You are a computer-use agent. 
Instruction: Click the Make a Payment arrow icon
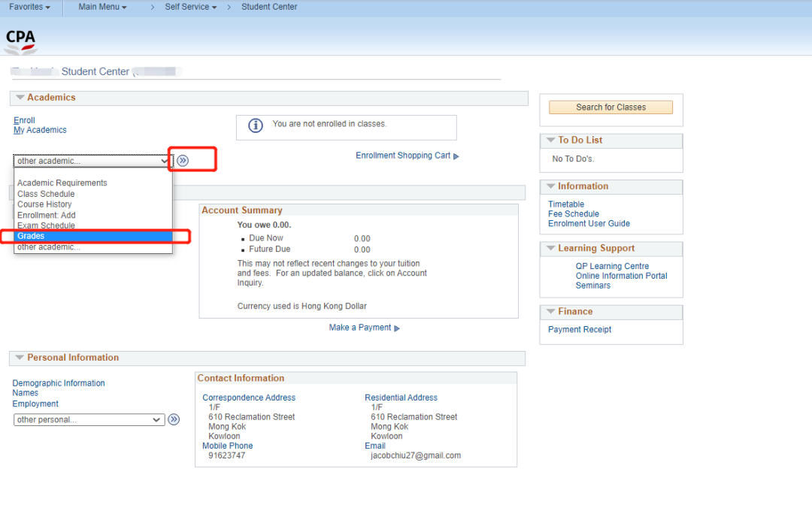tap(397, 328)
